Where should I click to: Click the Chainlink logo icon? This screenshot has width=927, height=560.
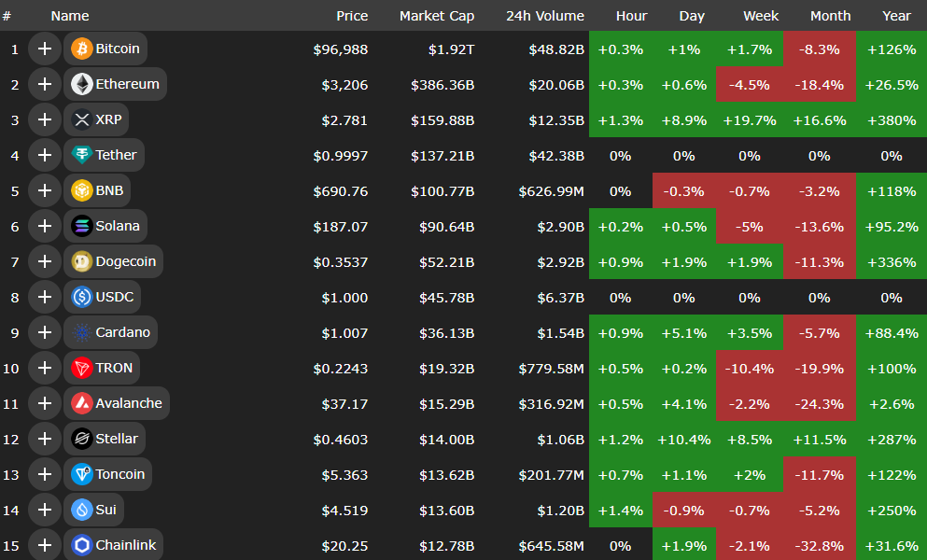[81, 545]
